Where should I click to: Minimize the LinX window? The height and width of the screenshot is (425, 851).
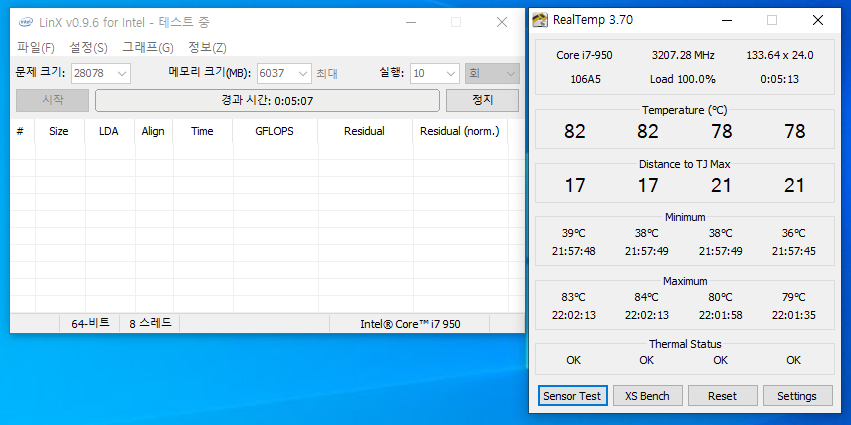[x=411, y=22]
